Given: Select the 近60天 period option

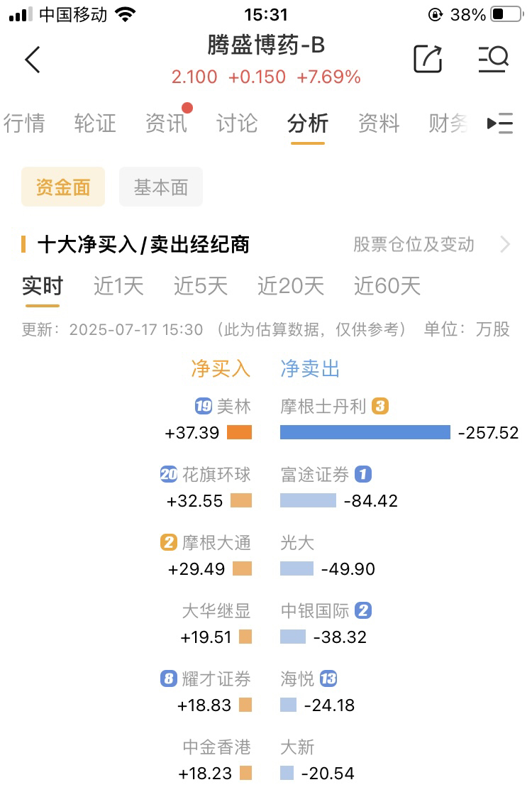Looking at the screenshot, I should (387, 286).
